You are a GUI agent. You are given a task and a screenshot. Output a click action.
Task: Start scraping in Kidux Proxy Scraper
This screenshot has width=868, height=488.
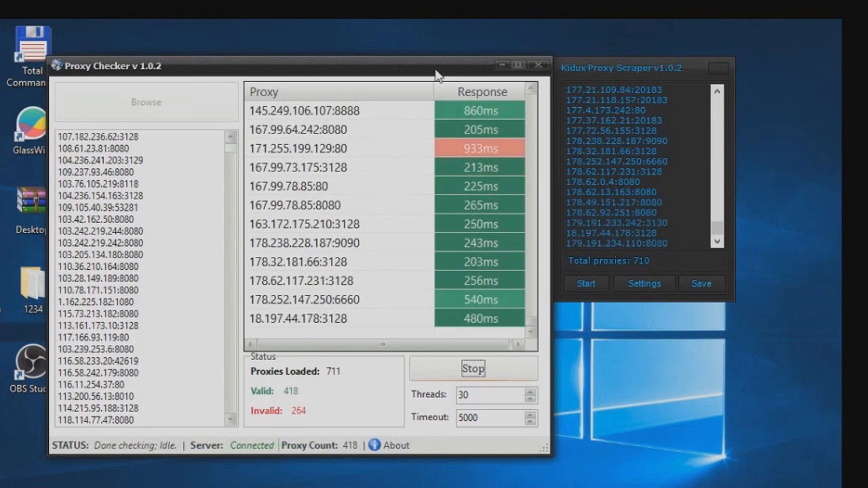[x=586, y=283]
